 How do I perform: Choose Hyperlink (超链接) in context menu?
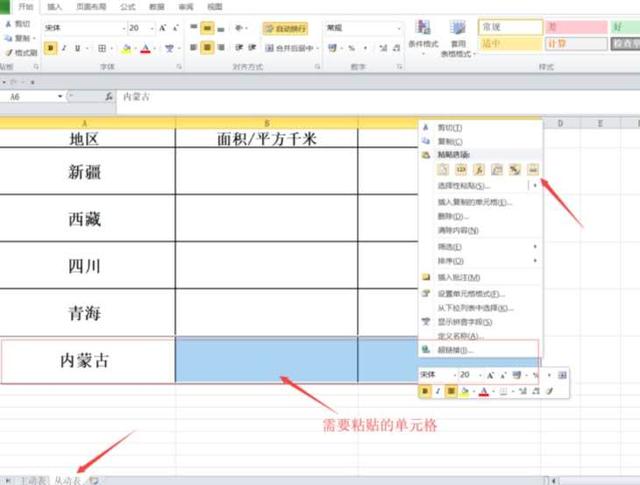click(x=455, y=350)
